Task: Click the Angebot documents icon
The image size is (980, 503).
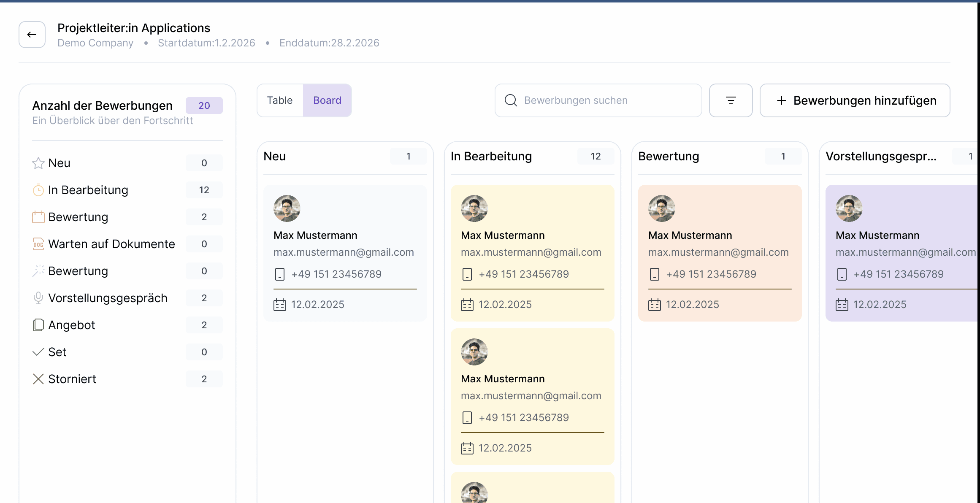Action: tap(38, 325)
